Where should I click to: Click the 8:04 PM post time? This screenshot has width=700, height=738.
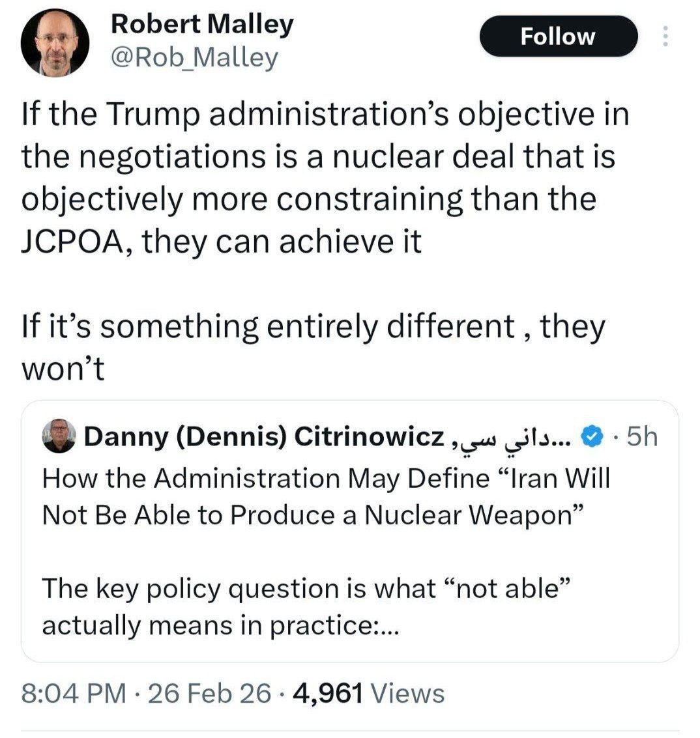click(73, 694)
